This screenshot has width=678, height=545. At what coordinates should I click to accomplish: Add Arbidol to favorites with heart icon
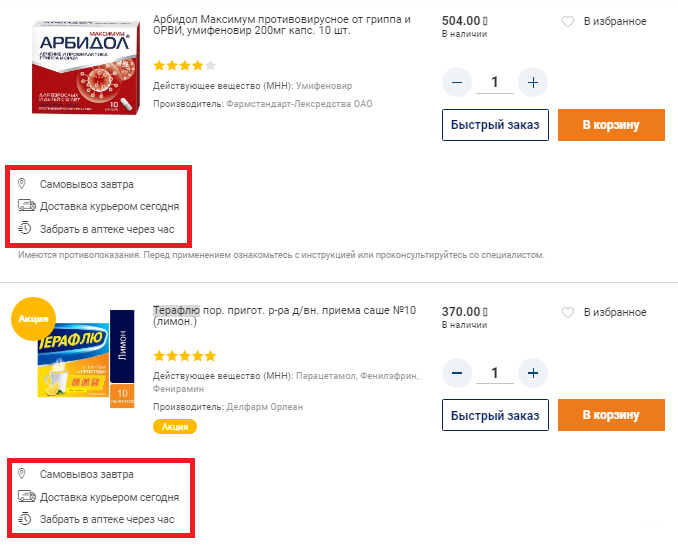pos(568,21)
